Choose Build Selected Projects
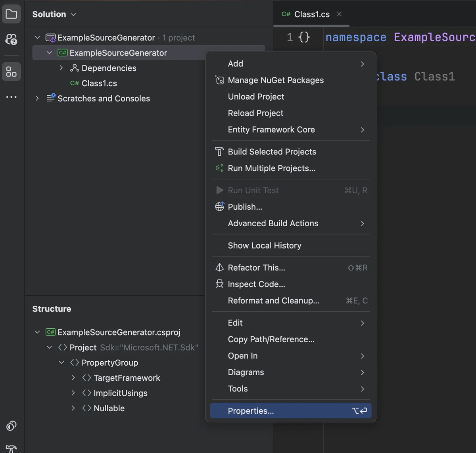Viewport: 476px width, 453px height. tap(291, 152)
